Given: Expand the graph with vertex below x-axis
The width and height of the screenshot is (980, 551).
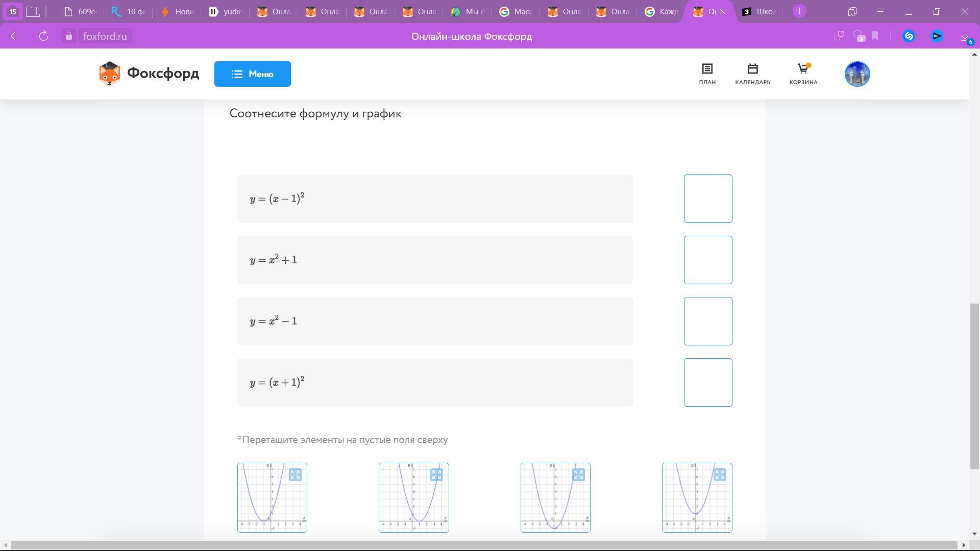Looking at the screenshot, I should tap(578, 475).
